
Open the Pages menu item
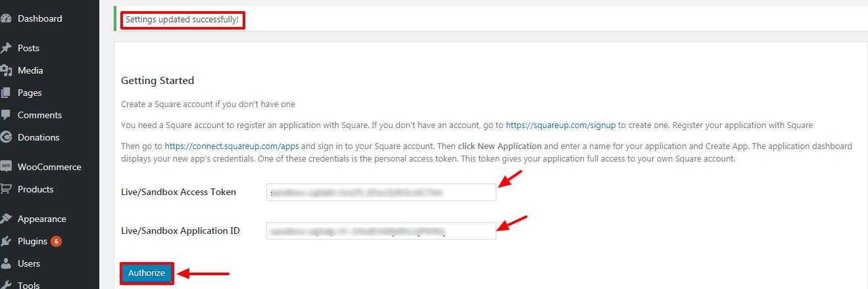(x=30, y=93)
